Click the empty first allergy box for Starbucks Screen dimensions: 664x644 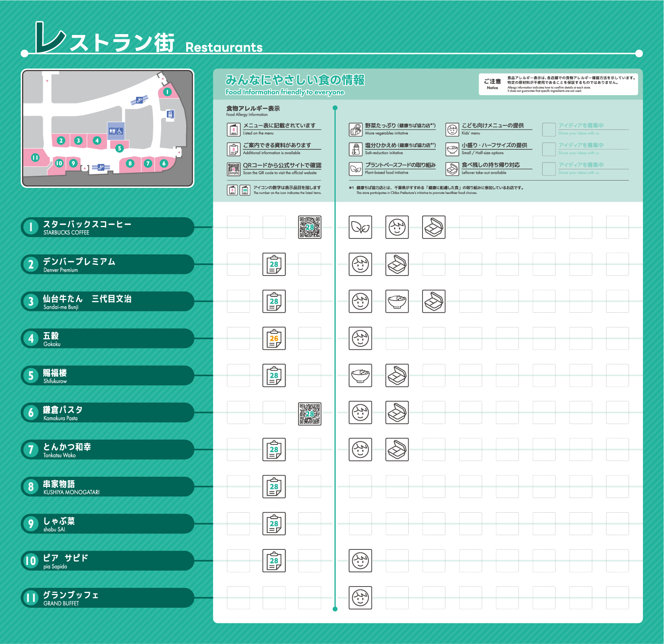238,227
